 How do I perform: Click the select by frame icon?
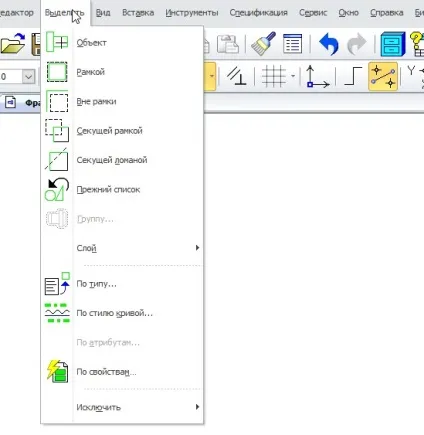[x=57, y=72]
